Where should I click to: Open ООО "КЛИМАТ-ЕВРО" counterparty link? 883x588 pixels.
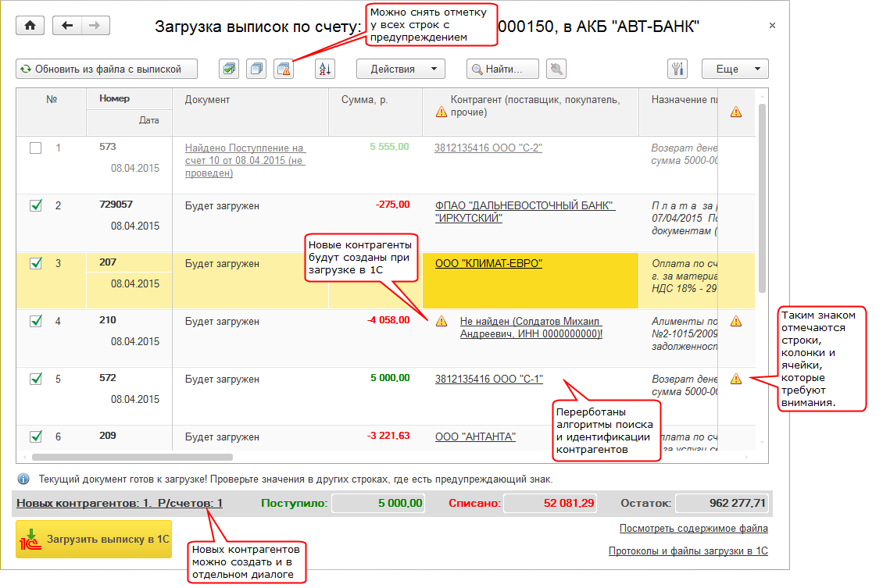tap(488, 263)
